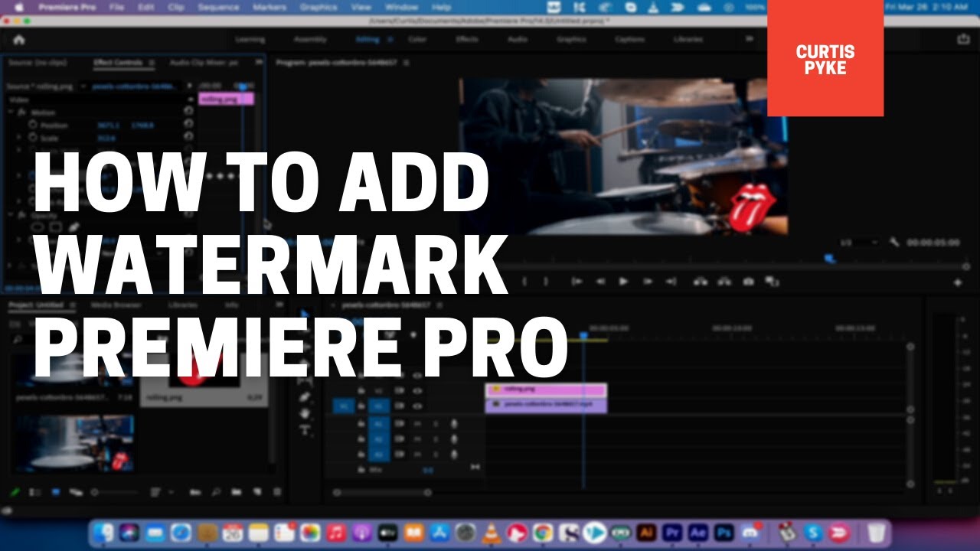The height and width of the screenshot is (551, 980).
Task: Create an ellipse mask under Opacity
Action: (x=37, y=227)
